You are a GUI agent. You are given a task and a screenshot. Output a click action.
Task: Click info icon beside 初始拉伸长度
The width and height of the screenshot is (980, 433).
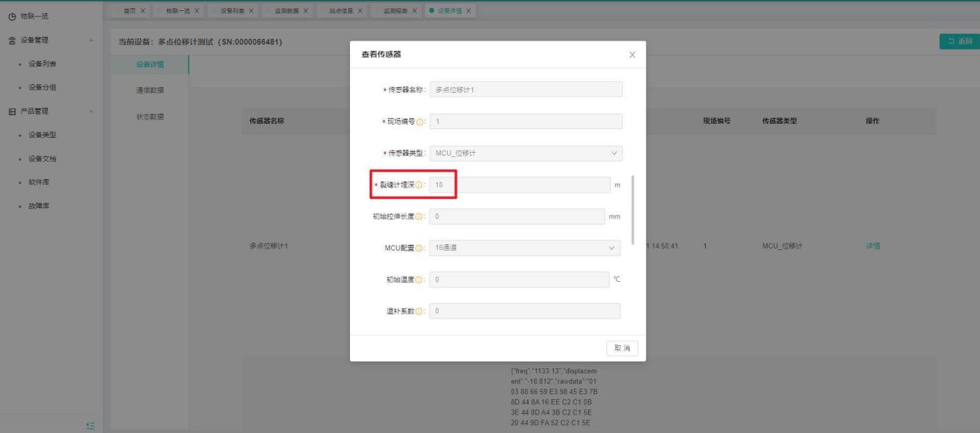click(x=419, y=217)
